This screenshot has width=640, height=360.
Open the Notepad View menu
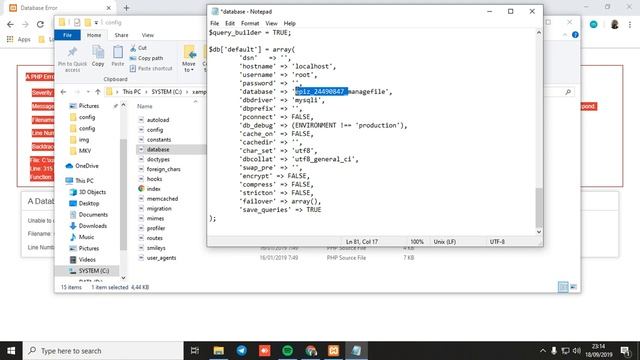coord(271,23)
